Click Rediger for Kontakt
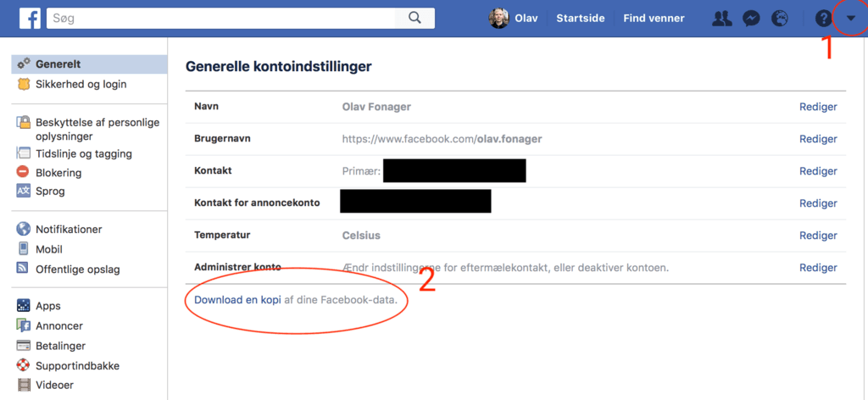868x400 pixels. coord(818,171)
